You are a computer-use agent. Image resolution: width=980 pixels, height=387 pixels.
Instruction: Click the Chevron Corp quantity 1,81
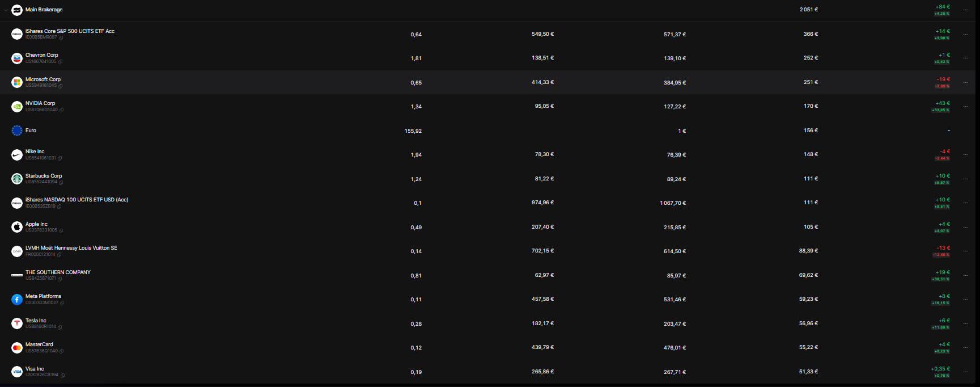coord(416,58)
